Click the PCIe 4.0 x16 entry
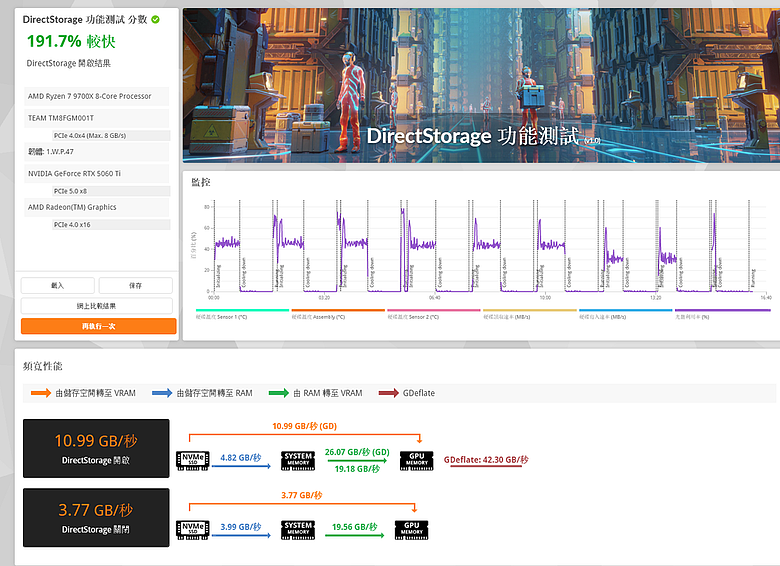780x566 pixels. 111,225
